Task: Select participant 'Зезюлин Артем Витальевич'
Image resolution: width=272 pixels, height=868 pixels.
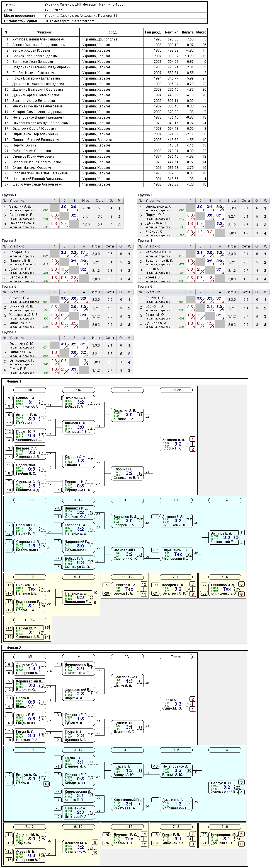Action: coord(34,100)
